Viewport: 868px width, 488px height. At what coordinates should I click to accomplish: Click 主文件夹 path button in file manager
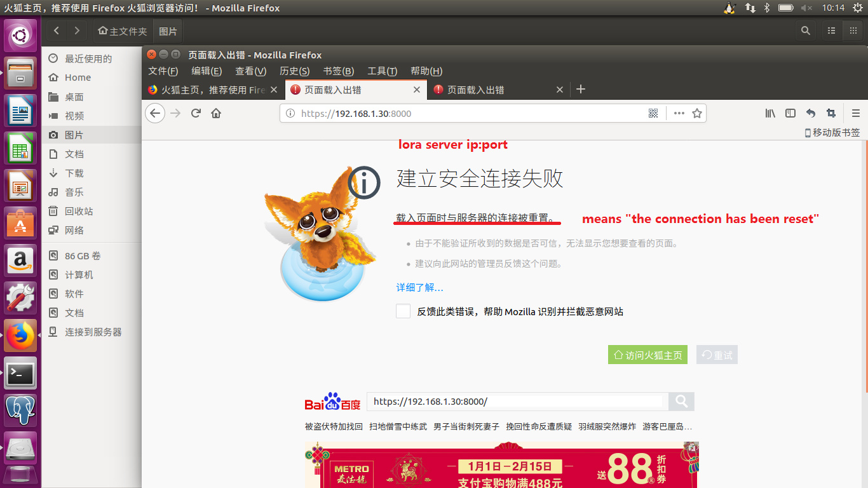point(123,30)
